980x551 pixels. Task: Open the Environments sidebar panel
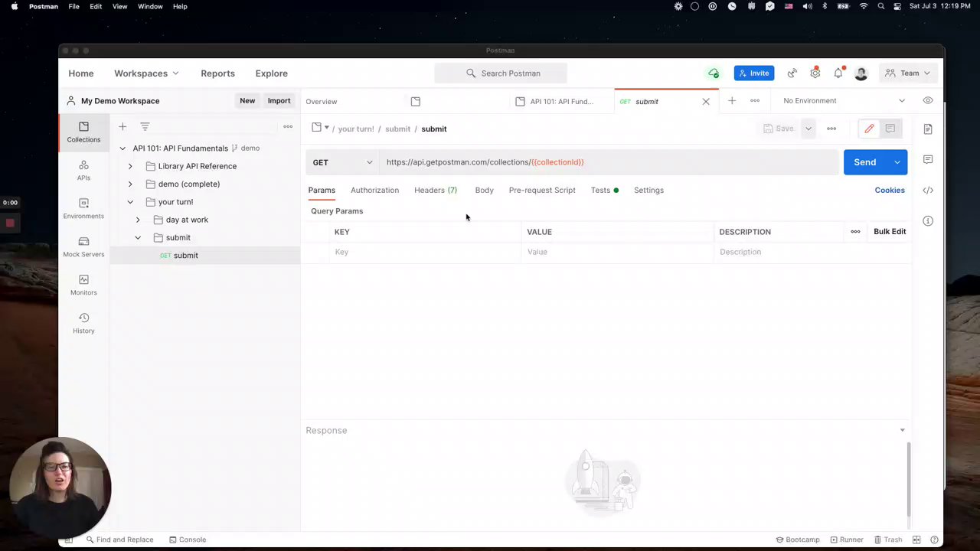point(83,208)
